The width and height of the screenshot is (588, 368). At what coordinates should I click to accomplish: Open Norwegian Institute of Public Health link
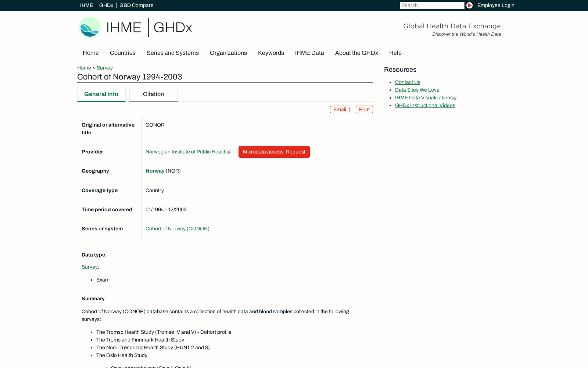[186, 152]
